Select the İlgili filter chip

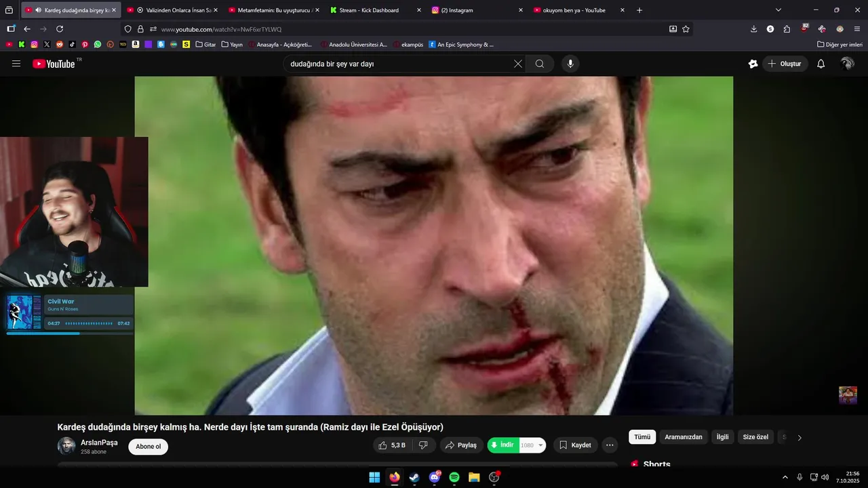pos(723,437)
